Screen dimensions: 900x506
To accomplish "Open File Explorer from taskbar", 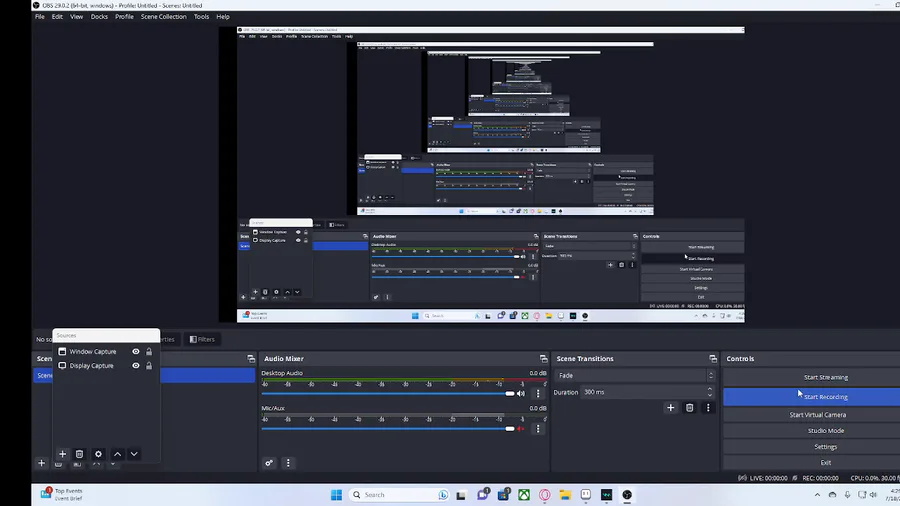I will coord(565,495).
